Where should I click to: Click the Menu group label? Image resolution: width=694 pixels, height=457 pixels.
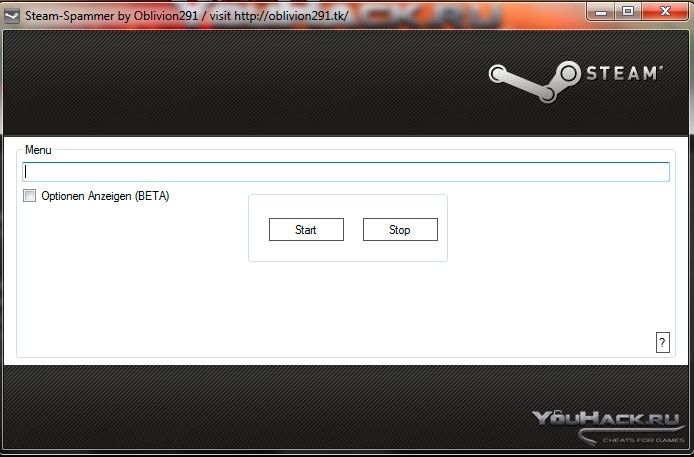point(38,150)
